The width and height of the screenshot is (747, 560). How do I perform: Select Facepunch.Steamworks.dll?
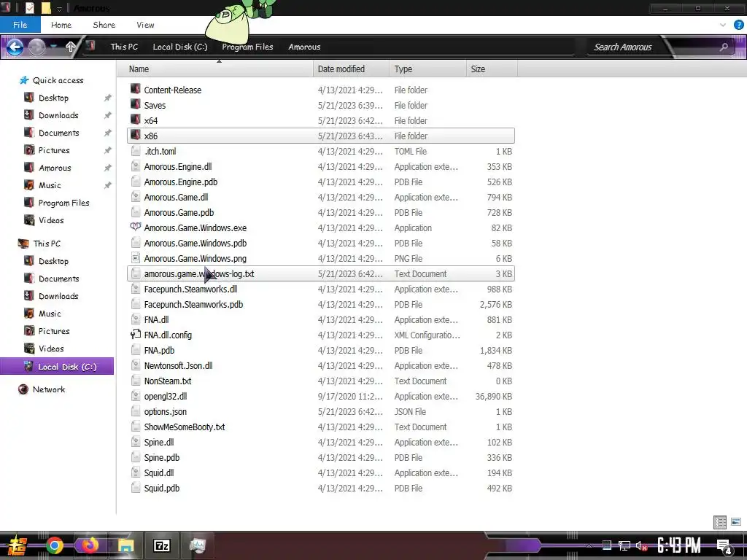[x=321, y=289]
